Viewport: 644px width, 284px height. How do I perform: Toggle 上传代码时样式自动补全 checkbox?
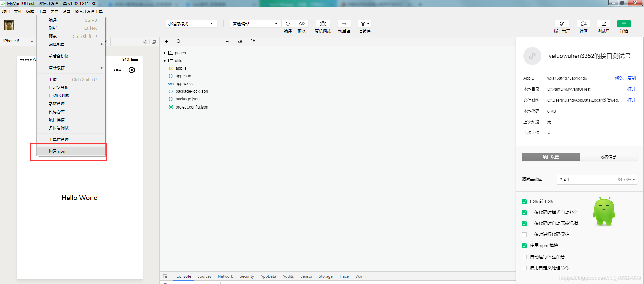pos(524,213)
